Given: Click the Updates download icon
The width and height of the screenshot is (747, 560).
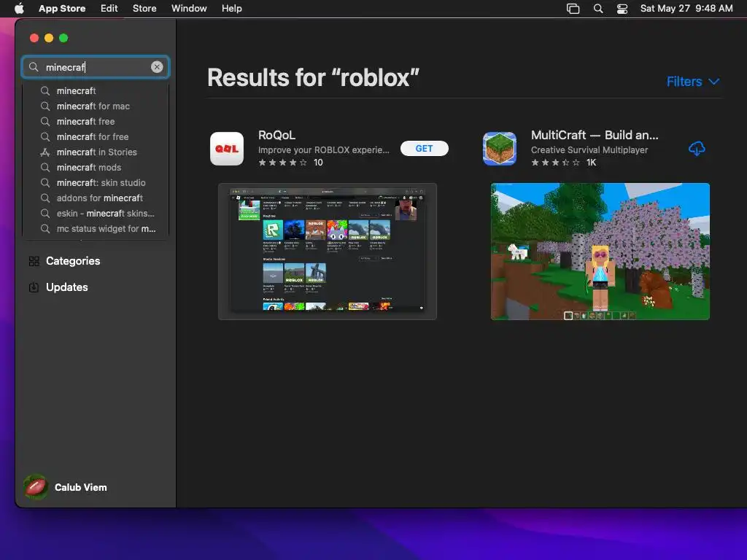Looking at the screenshot, I should 34,287.
